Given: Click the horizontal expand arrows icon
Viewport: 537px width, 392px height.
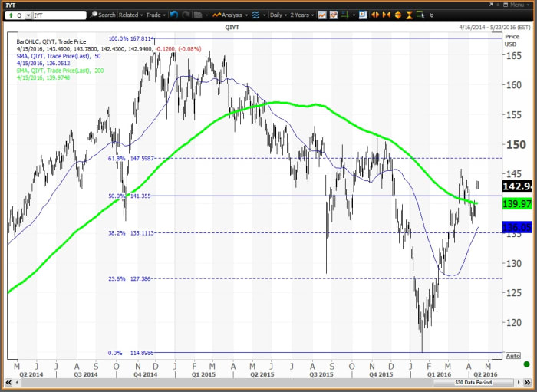Looking at the screenshot, I should [375, 15].
